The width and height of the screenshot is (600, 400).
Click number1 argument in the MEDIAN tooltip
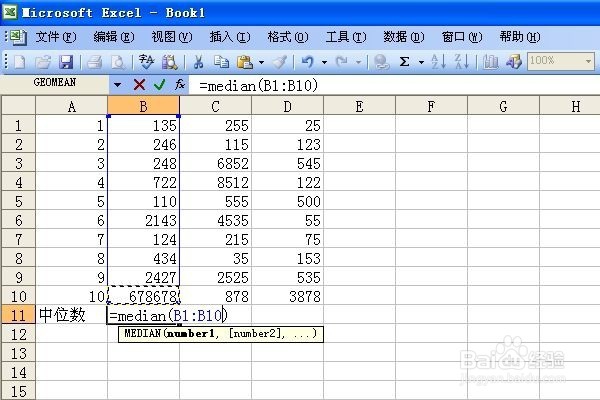[x=191, y=333]
